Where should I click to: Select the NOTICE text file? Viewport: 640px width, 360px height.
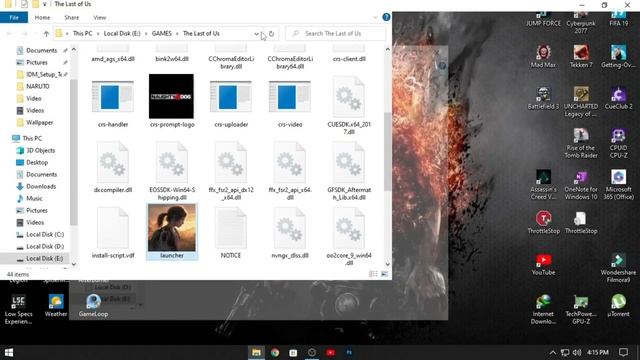pos(231,233)
